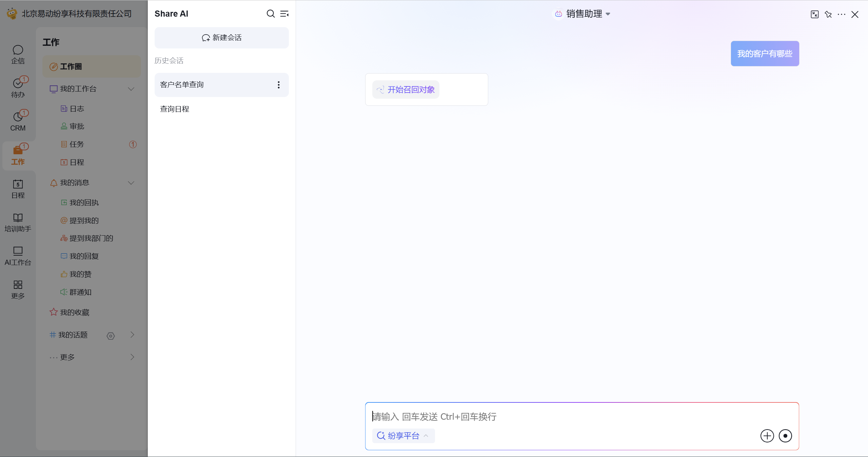Collapse the 我的消息 section
Screen dimensions: 868x457
coord(131,183)
